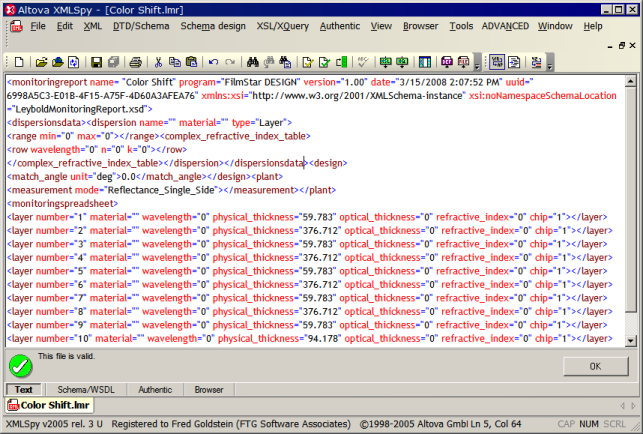
Task: Click the pretty-print text icon
Action: tap(514, 62)
